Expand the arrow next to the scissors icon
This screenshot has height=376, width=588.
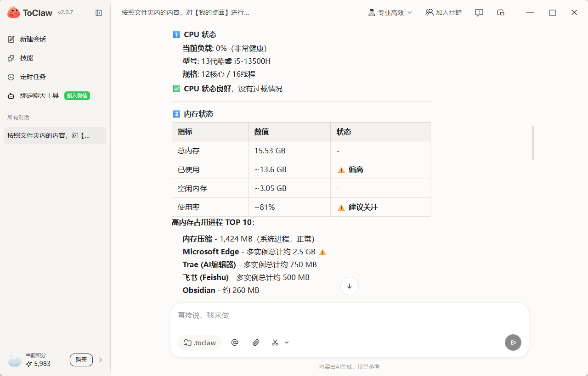click(286, 342)
